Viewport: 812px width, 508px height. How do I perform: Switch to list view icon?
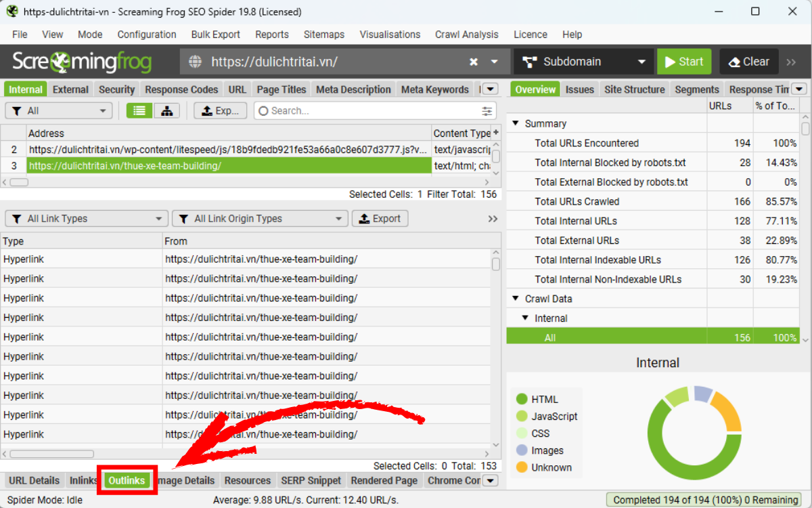[139, 111]
